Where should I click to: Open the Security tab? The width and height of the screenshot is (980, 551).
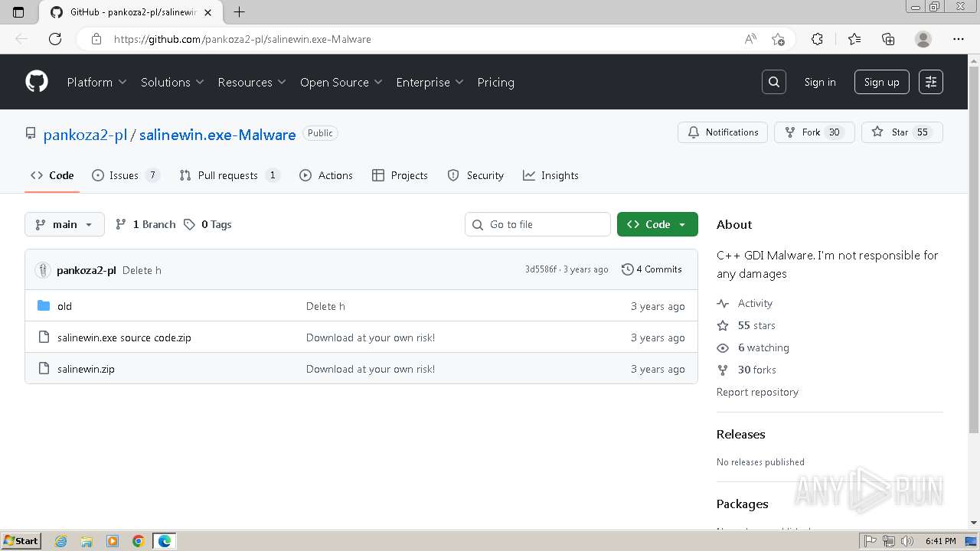coord(475,175)
